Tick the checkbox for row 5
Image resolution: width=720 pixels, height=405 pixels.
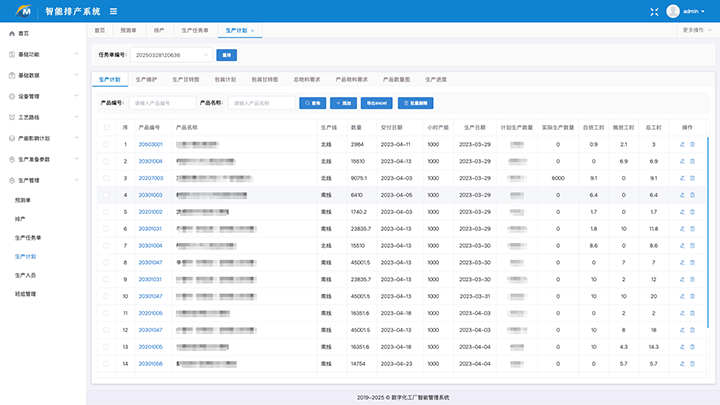(x=106, y=212)
